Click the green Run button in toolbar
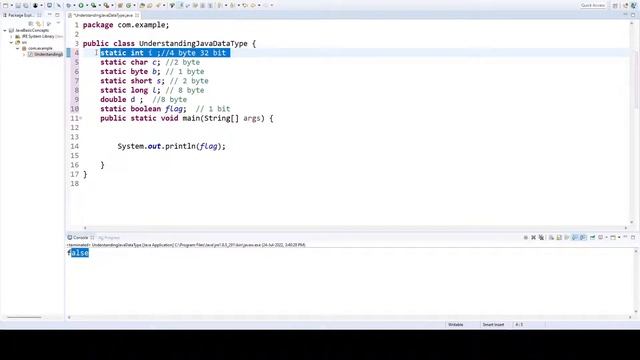 pos(81,5)
